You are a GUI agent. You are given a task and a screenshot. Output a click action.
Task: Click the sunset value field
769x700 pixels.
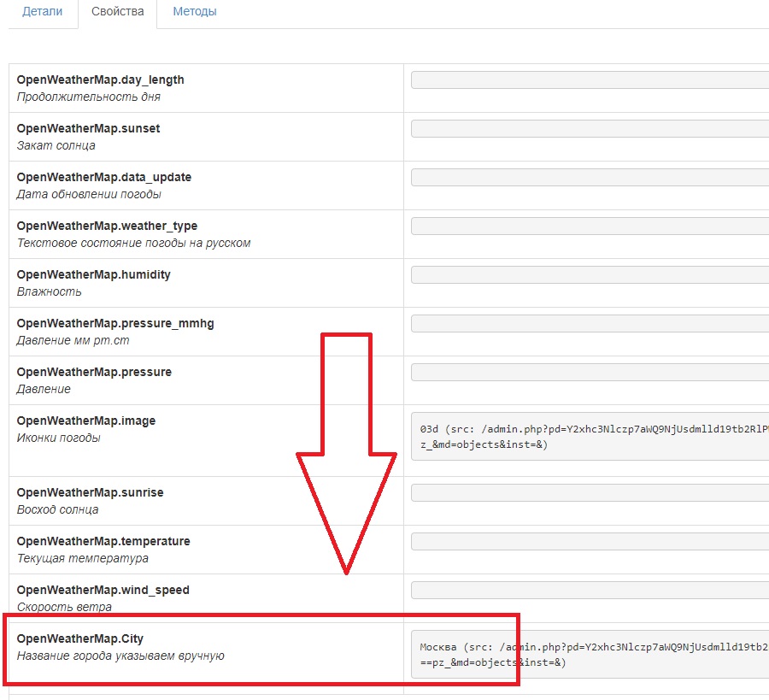click(x=590, y=128)
